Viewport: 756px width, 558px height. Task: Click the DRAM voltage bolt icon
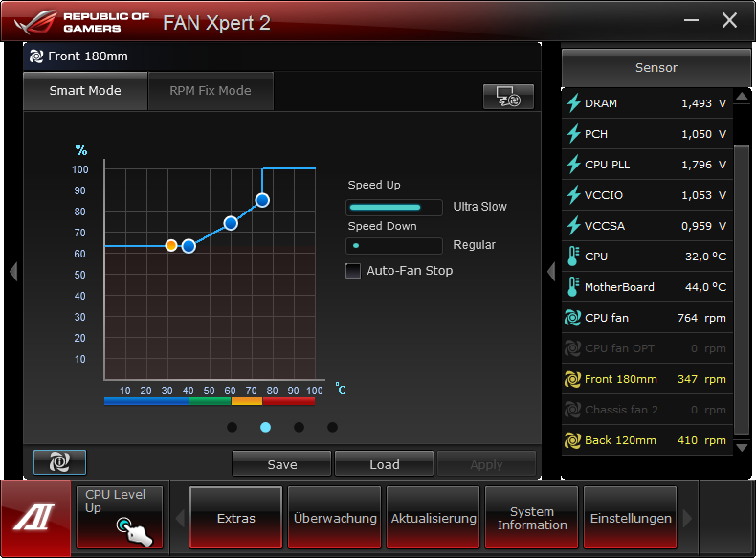pyautogui.click(x=574, y=103)
